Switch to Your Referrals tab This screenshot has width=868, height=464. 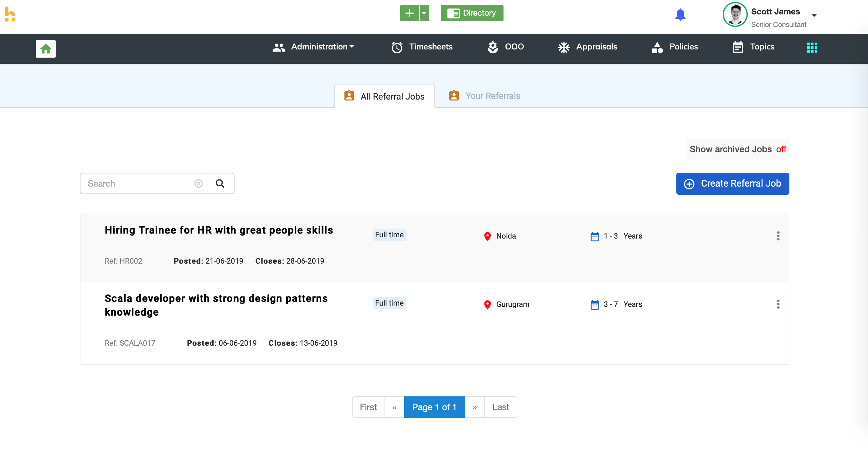click(x=484, y=96)
